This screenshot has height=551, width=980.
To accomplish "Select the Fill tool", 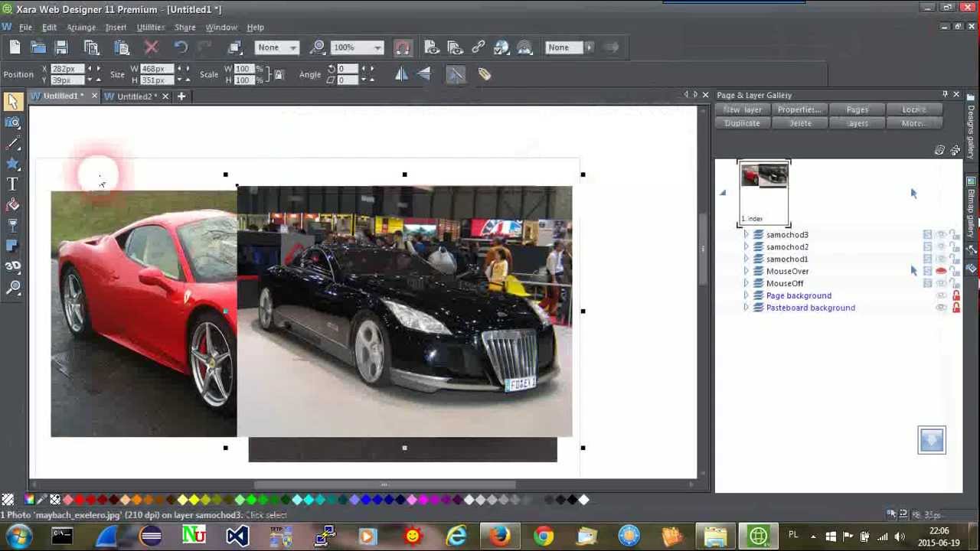I will [x=12, y=205].
